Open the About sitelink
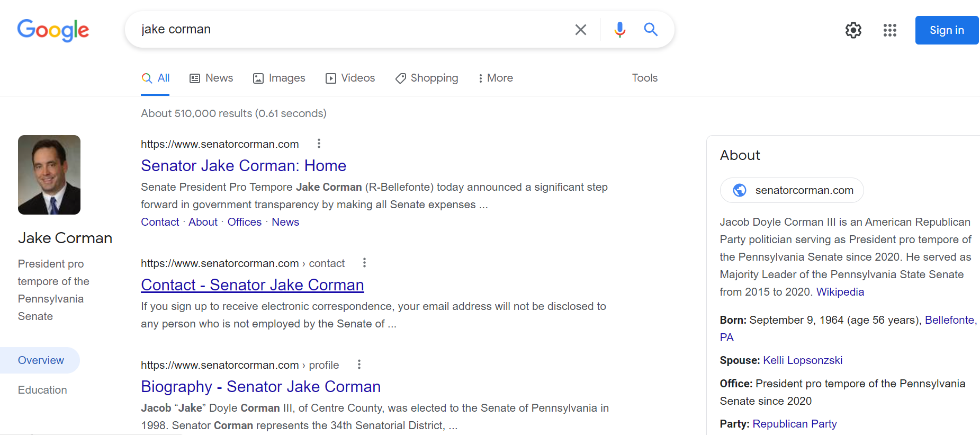 [x=203, y=222]
